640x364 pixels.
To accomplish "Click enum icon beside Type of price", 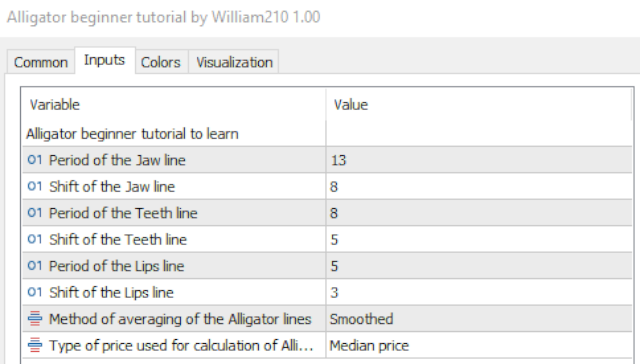I will tap(35, 345).
